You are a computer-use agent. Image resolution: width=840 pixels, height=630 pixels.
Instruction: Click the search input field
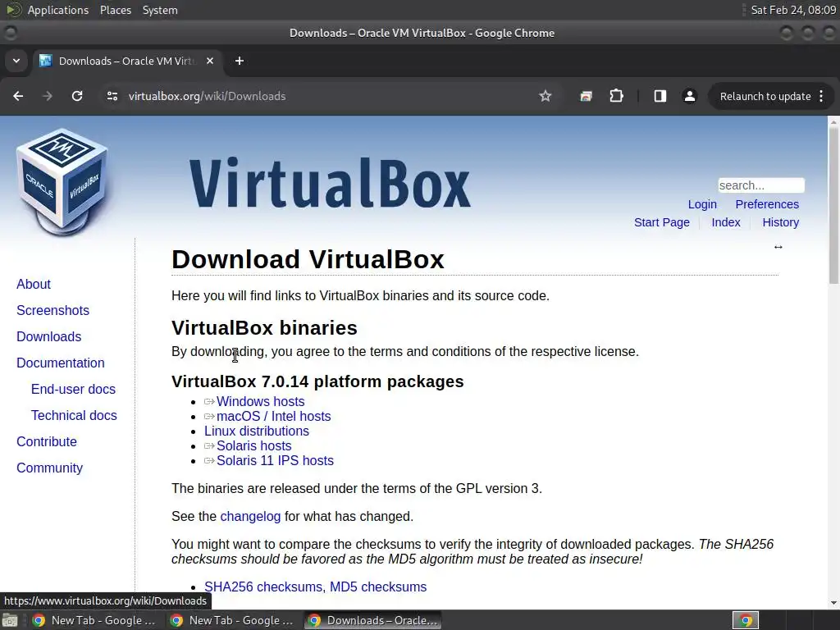[x=761, y=185]
